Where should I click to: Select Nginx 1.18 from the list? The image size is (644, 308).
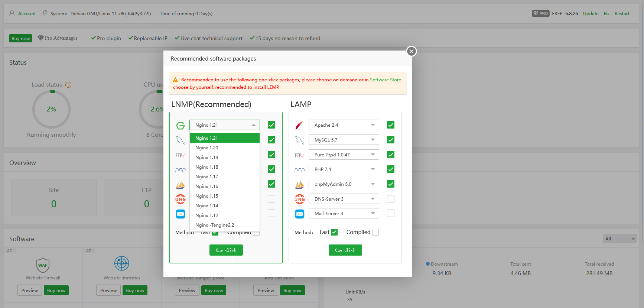coord(207,167)
